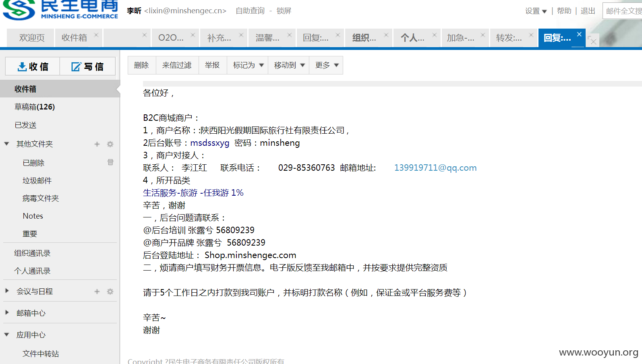
Task: Open the 已删除 folder
Action: tap(33, 163)
